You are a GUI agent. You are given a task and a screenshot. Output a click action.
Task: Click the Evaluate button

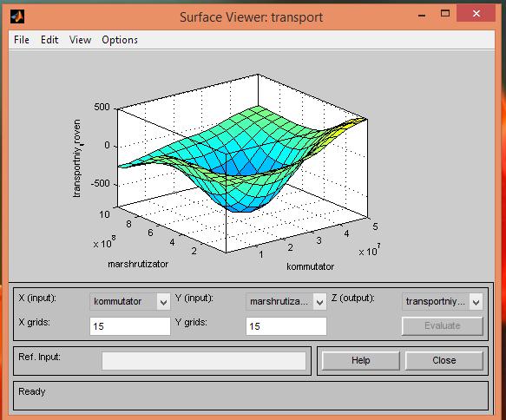pyautogui.click(x=442, y=325)
